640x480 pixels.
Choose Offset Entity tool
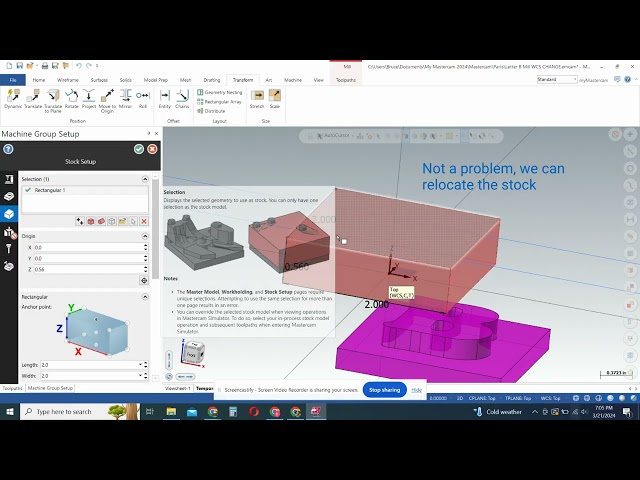pos(164,99)
